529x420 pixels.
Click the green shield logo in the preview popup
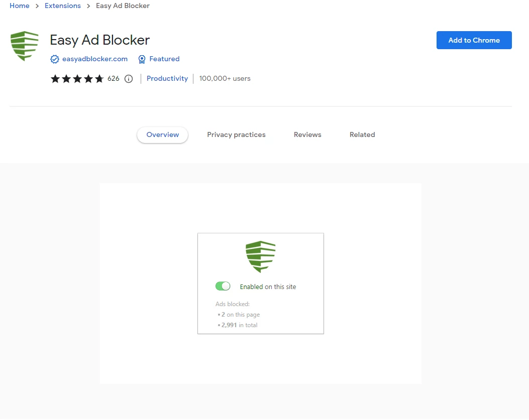coord(260,256)
